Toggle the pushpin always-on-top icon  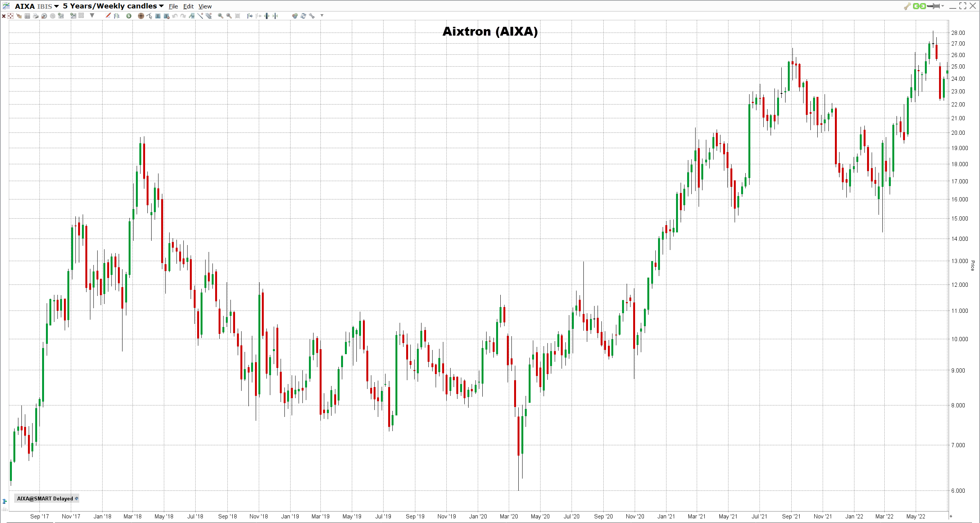point(934,6)
